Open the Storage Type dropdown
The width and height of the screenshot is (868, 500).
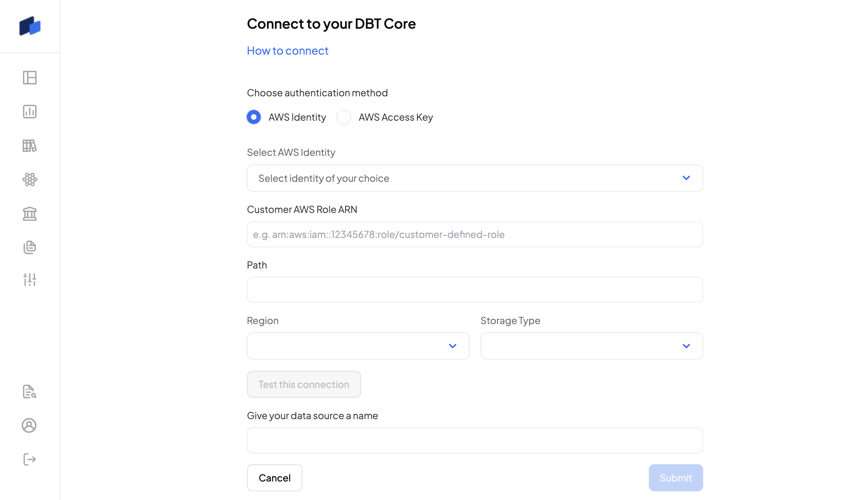tap(591, 346)
